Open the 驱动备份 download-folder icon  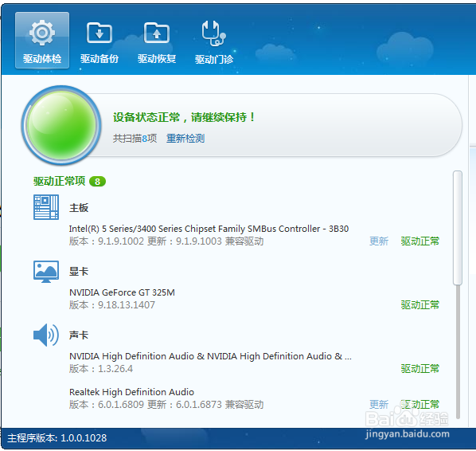tap(99, 33)
